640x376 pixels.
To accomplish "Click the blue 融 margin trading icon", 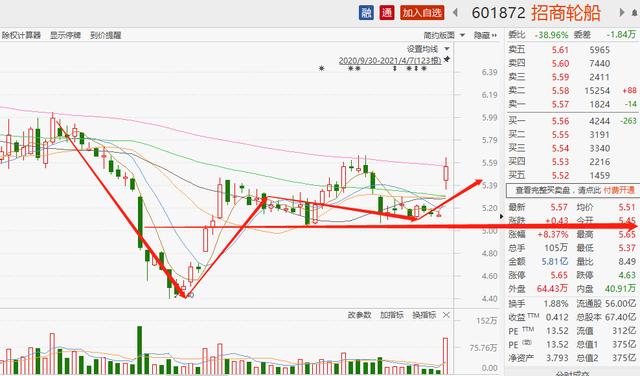I will click(366, 13).
